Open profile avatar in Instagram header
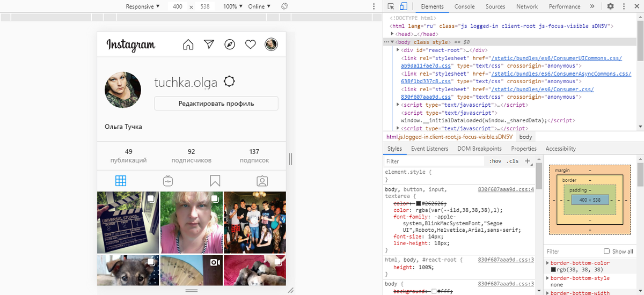The height and width of the screenshot is (295, 644). [x=271, y=45]
